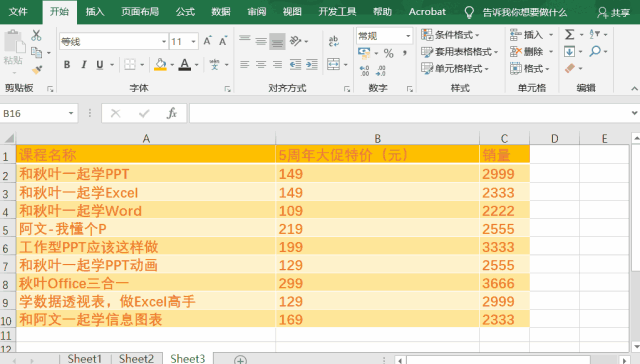Toggle Align Right
The width and height of the screenshot is (640, 364).
(277, 64)
